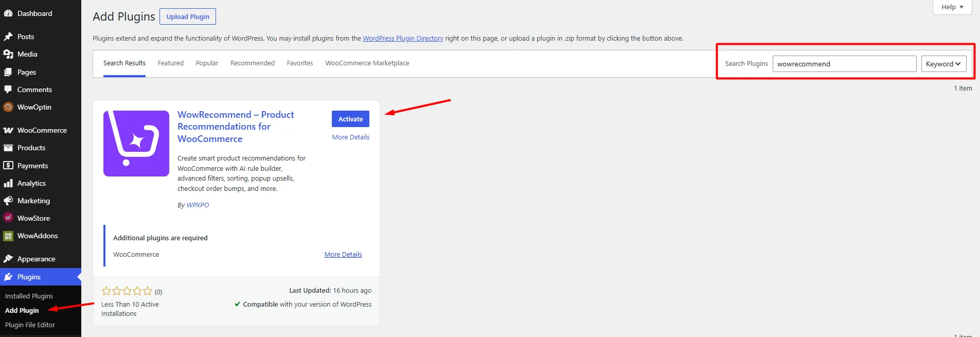Open More Details under Activate button
980x337 pixels.
[351, 137]
